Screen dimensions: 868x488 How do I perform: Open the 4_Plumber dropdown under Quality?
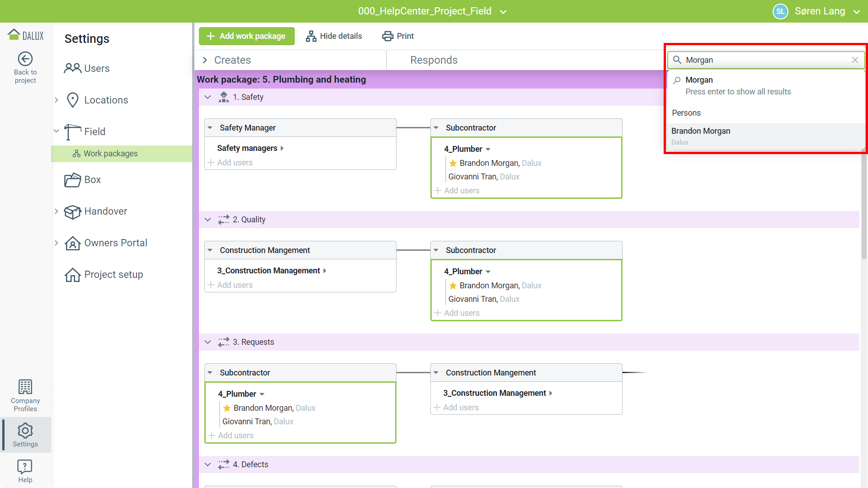tap(488, 272)
